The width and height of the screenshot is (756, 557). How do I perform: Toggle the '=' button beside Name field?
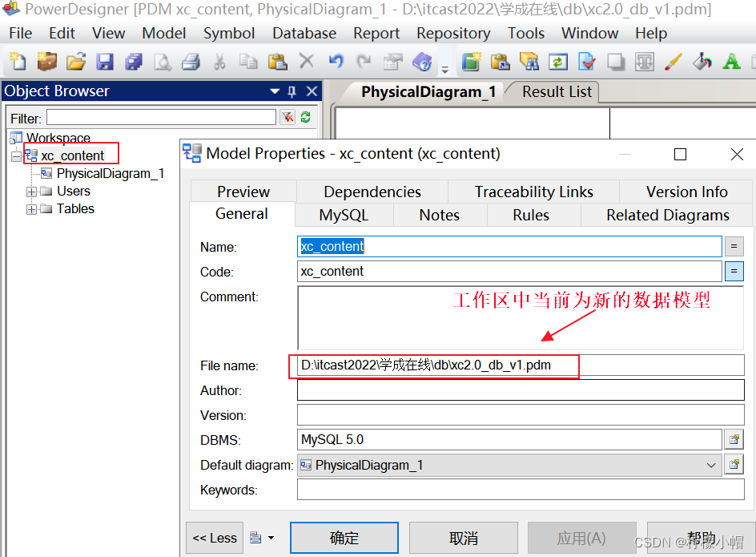734,247
